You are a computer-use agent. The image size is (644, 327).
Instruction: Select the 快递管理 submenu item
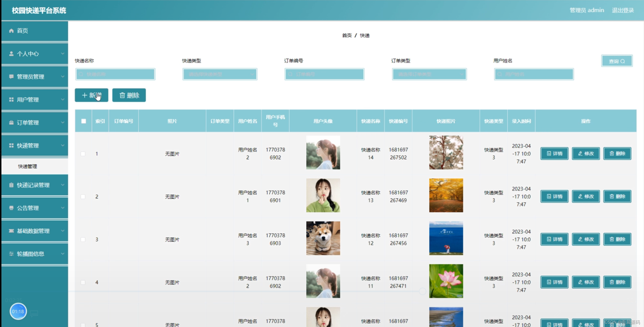(27, 166)
